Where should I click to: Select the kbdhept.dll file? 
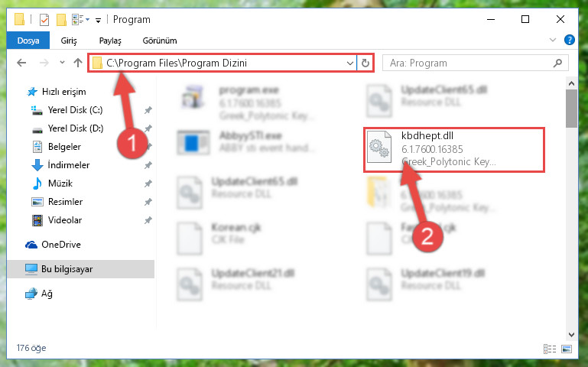coord(453,149)
